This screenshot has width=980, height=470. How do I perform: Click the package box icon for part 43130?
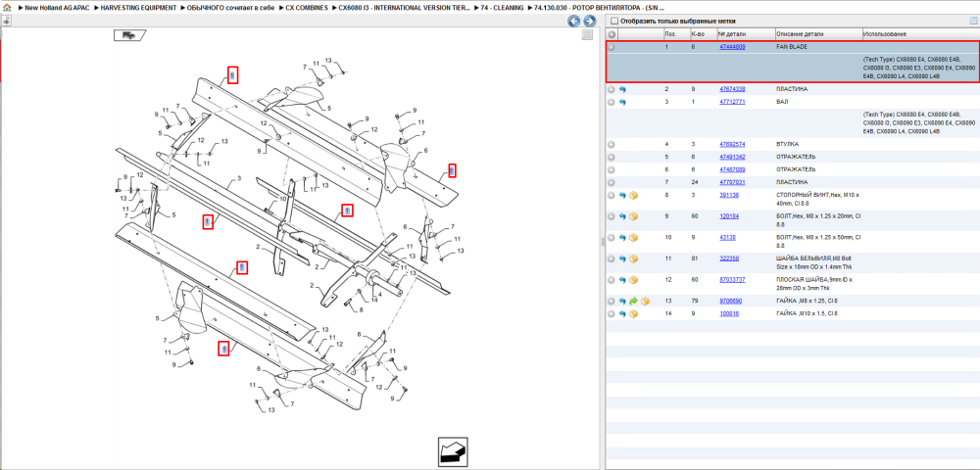(x=634, y=238)
